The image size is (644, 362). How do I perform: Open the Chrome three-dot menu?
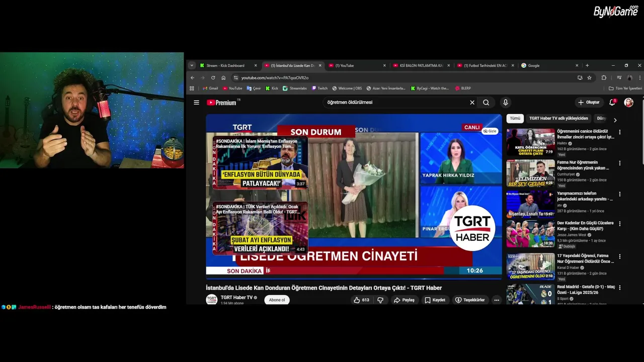pos(639,78)
